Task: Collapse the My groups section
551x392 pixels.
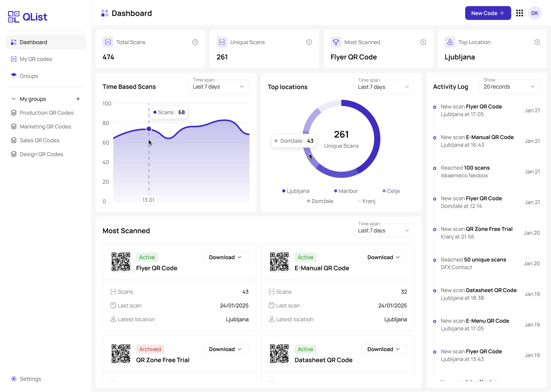Action: [14, 99]
